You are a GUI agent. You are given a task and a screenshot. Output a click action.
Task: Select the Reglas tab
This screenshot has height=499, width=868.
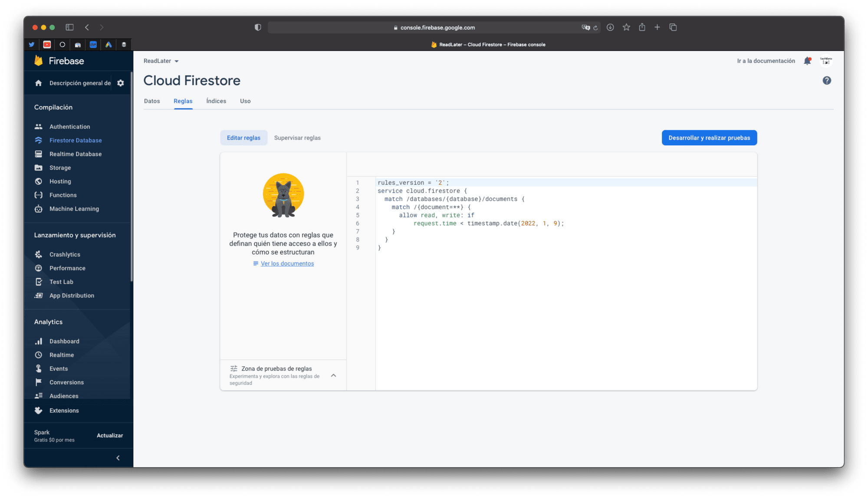tap(183, 101)
